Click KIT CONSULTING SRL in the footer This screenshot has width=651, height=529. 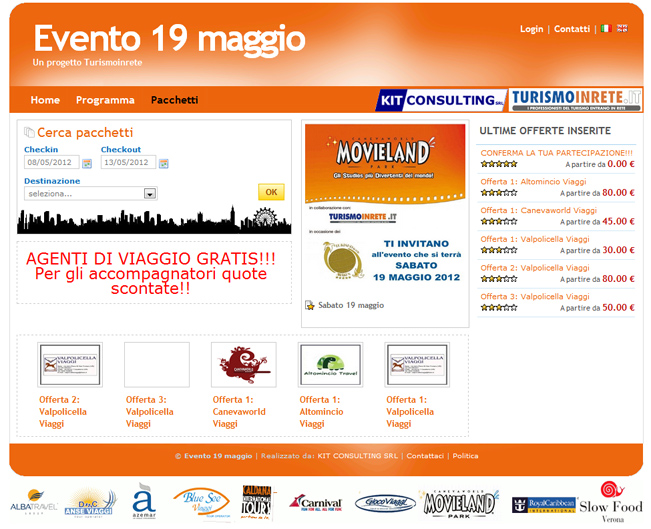click(357, 456)
